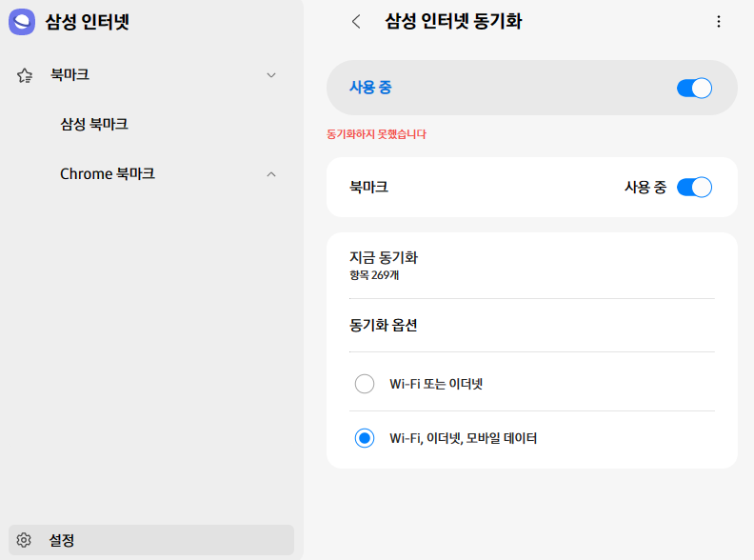Toggle the 북마크 sync switch
This screenshot has height=560, width=754.
pos(694,188)
